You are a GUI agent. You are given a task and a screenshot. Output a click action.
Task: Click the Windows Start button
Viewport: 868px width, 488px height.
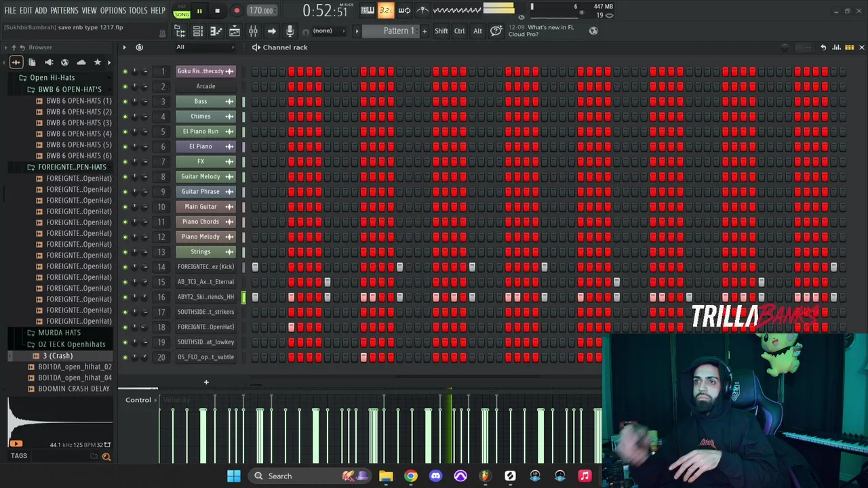pyautogui.click(x=234, y=476)
